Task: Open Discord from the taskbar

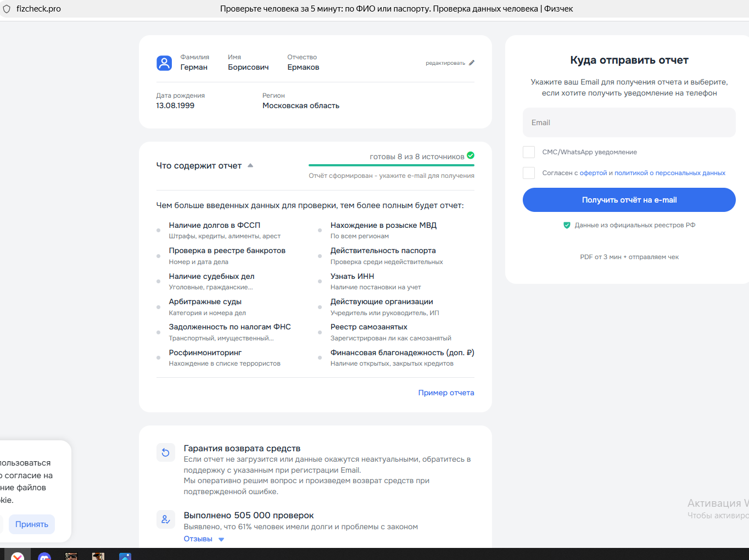Action: click(44, 556)
